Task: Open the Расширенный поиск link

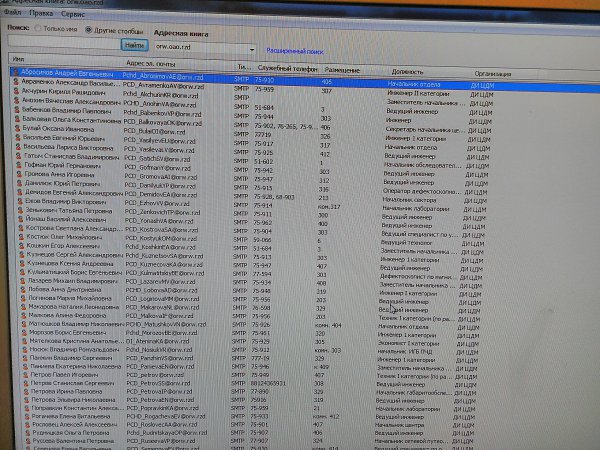Action: 294,47
